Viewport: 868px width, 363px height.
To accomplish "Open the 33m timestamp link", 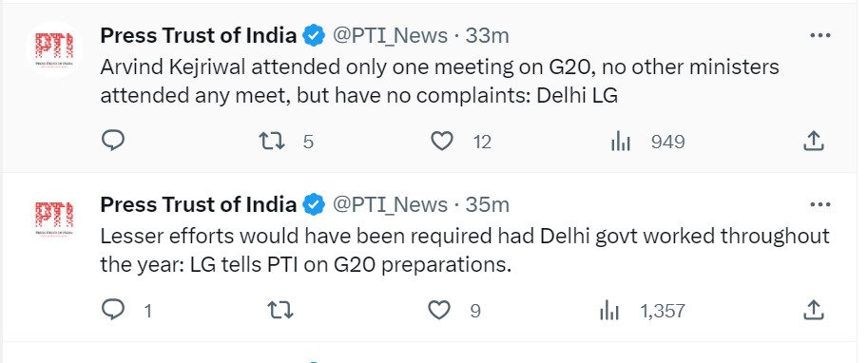I will point(487,35).
